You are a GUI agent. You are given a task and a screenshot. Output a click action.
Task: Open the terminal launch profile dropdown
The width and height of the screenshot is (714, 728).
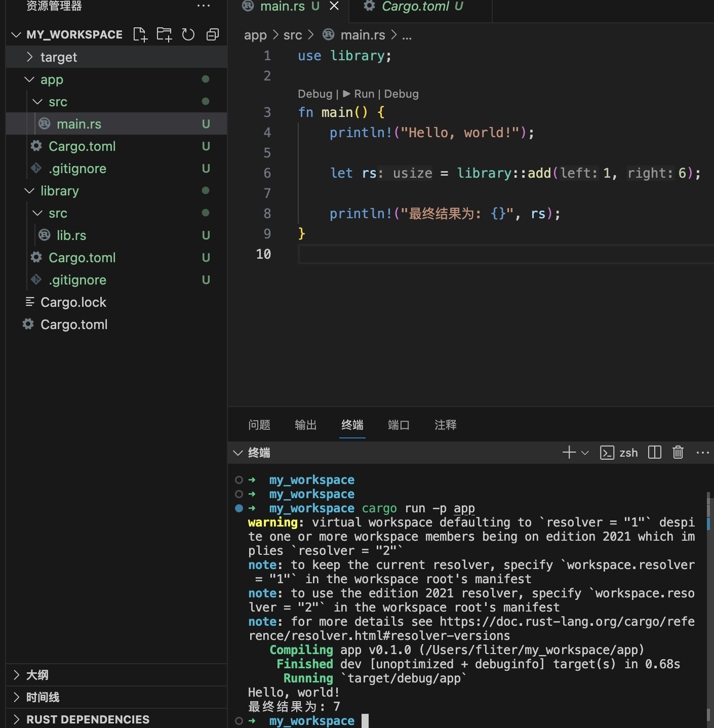585,453
